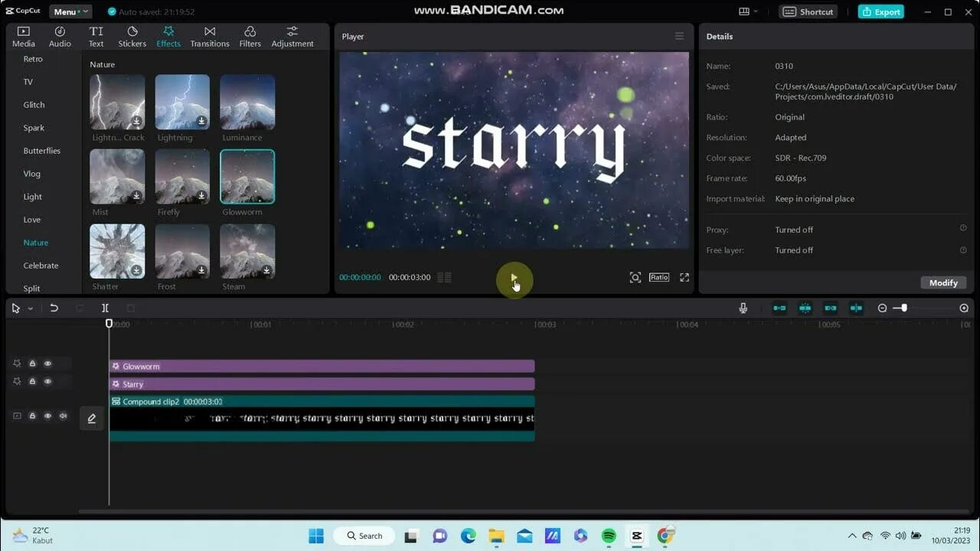Select the Glowworm effect thumbnail
Viewport: 980px width, 551px height.
coord(247,177)
